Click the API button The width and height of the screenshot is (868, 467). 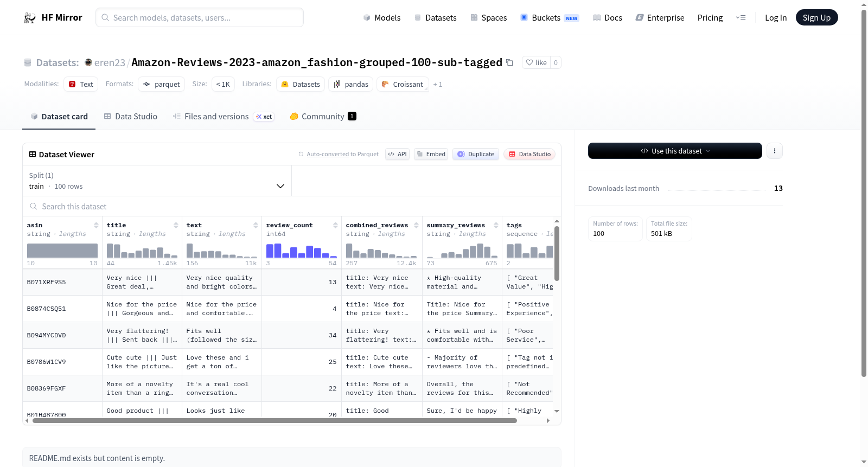397,154
